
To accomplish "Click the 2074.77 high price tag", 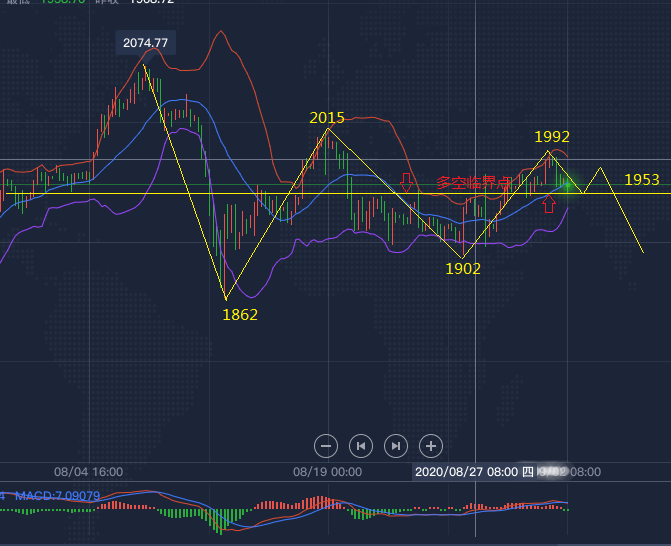I will 145,43.
